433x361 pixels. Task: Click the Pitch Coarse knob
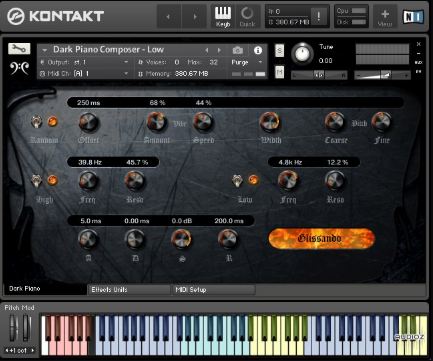point(334,121)
